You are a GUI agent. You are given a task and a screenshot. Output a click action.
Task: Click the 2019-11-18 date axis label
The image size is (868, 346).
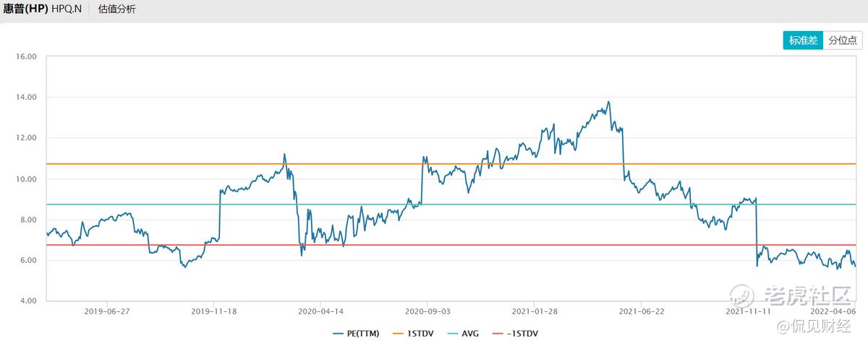213,311
